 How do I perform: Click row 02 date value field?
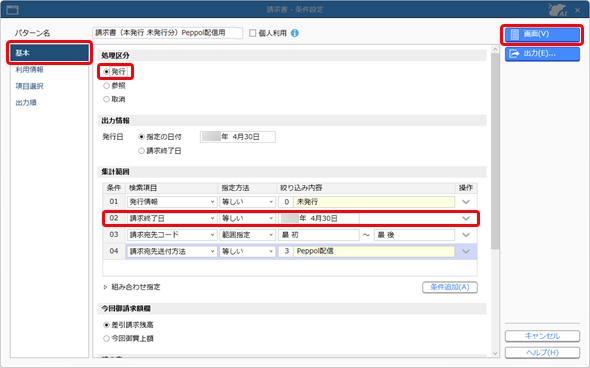[x=319, y=218]
